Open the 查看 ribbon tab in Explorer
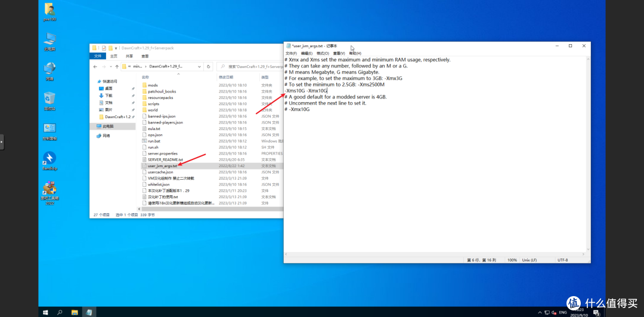The height and width of the screenshot is (317, 644). [x=145, y=56]
